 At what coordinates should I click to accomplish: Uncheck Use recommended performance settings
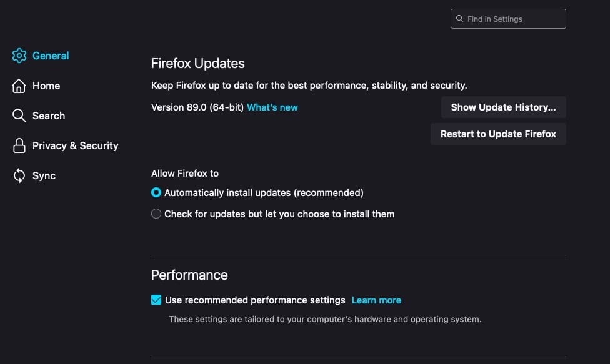tap(156, 300)
